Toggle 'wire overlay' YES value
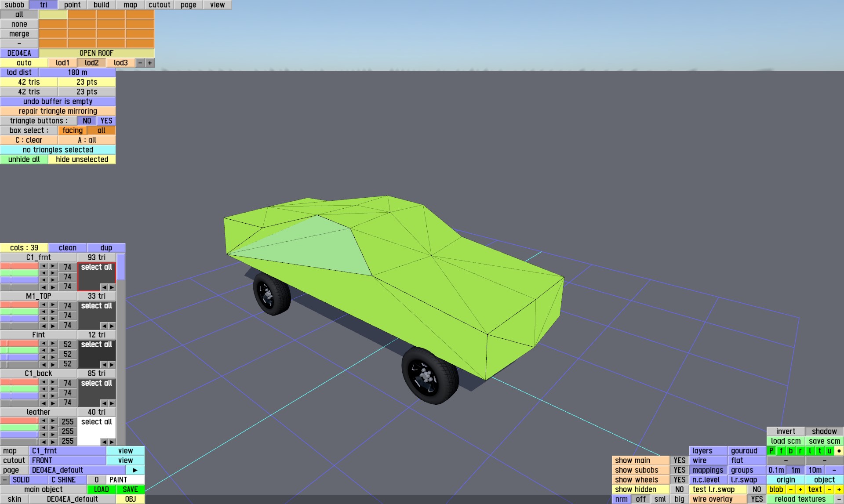844x504 pixels. tap(757, 499)
